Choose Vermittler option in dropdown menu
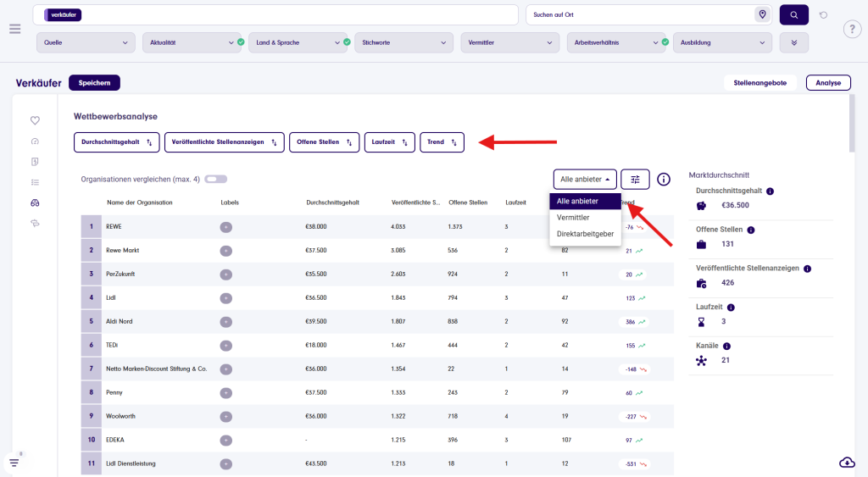 click(573, 218)
